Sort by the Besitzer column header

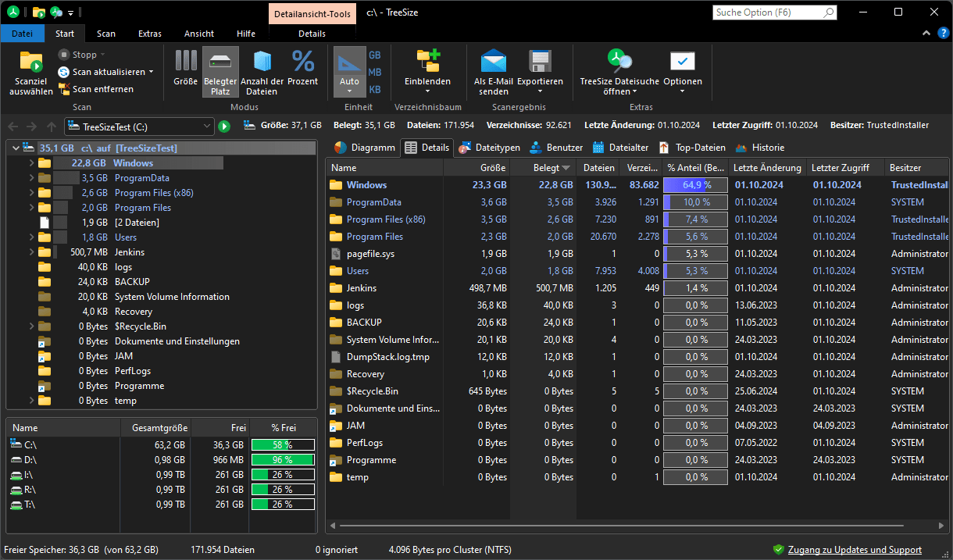coord(918,168)
